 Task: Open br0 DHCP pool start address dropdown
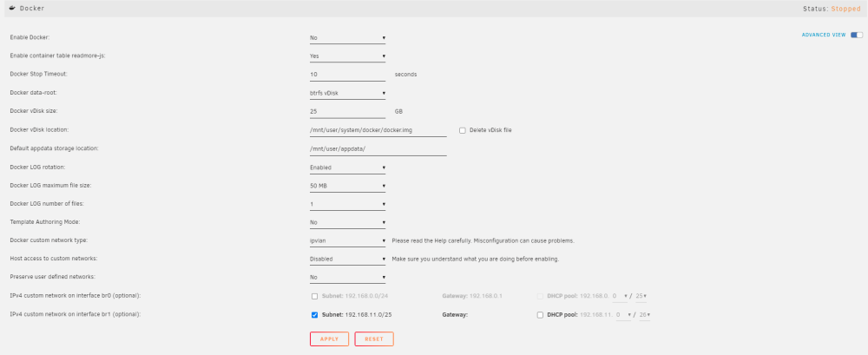(620, 296)
